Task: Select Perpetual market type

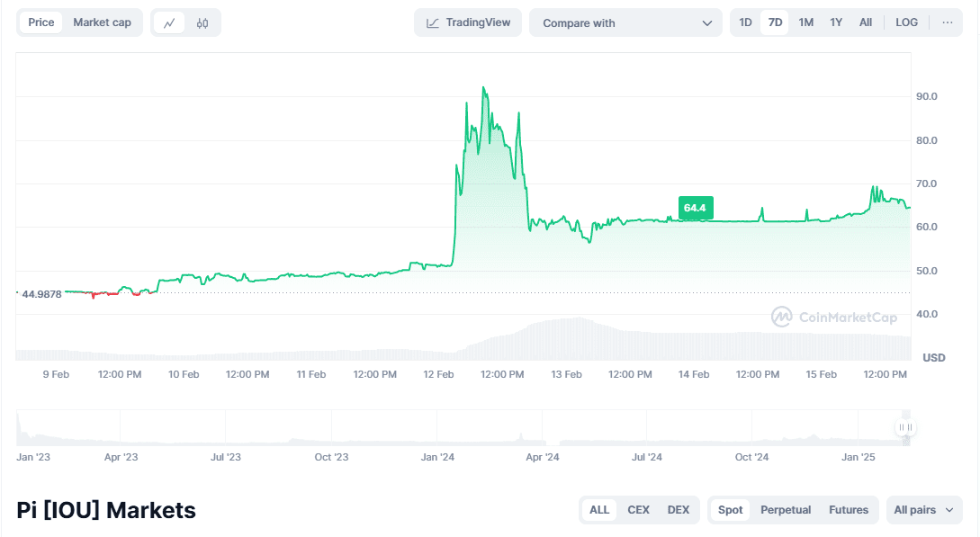Action: tap(786, 509)
